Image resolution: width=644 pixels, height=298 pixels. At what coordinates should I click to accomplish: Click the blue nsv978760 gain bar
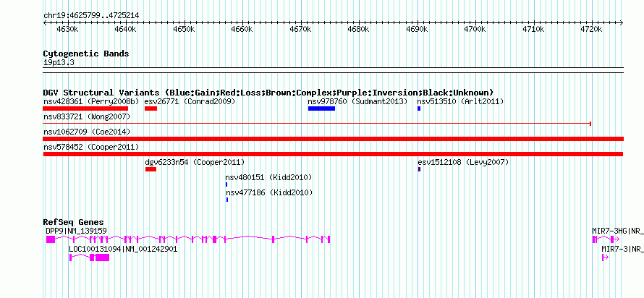321,108
